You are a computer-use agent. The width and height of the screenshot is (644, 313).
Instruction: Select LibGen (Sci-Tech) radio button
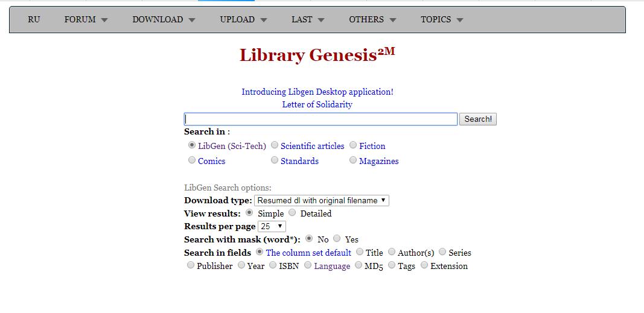point(192,145)
